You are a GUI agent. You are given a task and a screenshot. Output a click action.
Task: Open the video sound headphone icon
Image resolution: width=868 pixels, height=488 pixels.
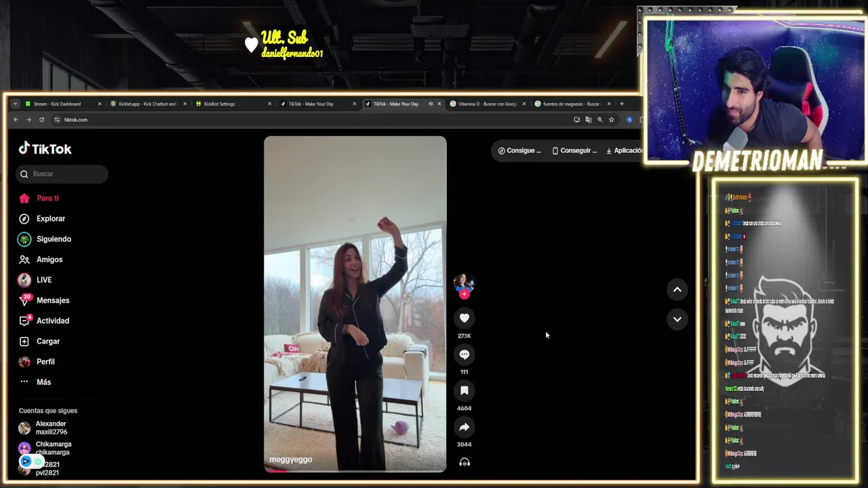click(464, 462)
